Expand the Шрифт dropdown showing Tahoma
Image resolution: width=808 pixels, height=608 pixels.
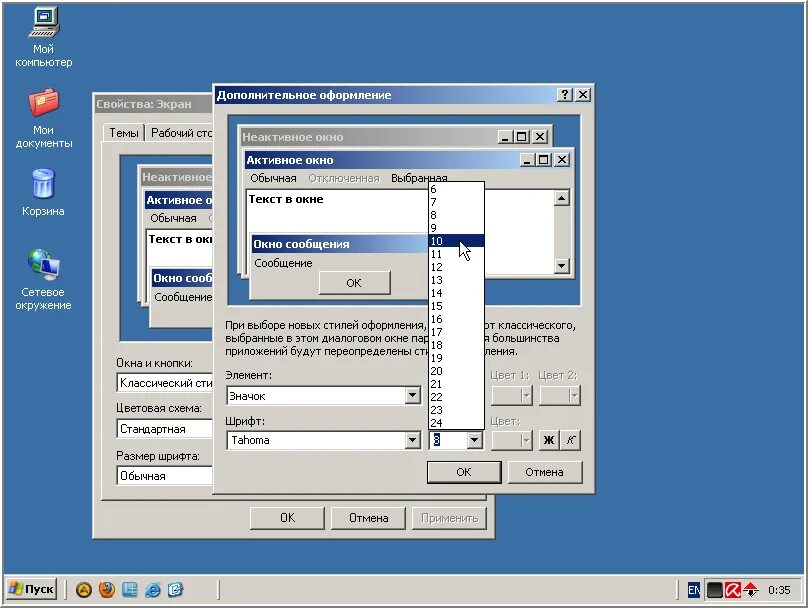pyautogui.click(x=412, y=440)
